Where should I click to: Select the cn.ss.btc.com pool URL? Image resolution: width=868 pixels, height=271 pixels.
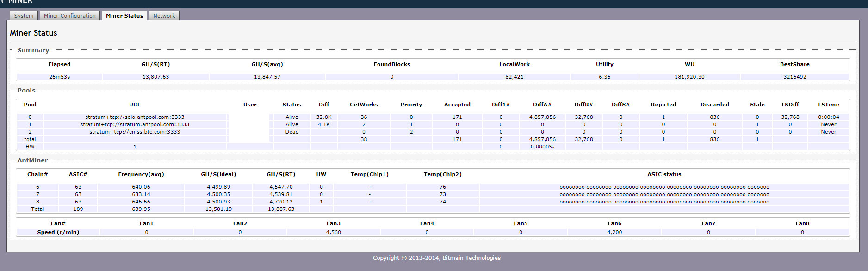coord(135,132)
